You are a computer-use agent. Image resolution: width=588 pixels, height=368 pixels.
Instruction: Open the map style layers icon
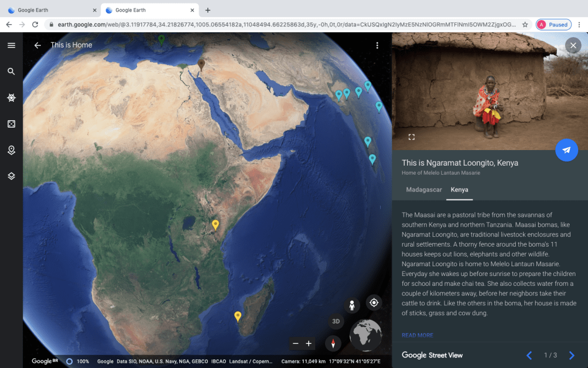pyautogui.click(x=11, y=176)
